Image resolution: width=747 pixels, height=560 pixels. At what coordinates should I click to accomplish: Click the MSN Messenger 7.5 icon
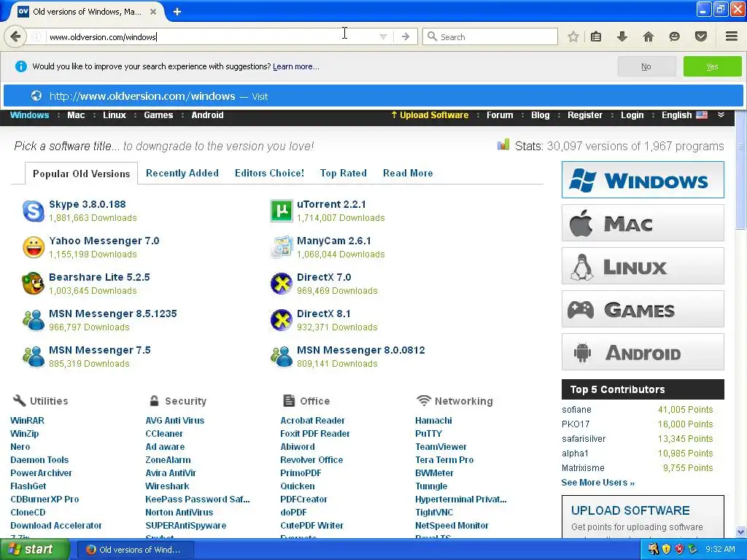(x=34, y=357)
